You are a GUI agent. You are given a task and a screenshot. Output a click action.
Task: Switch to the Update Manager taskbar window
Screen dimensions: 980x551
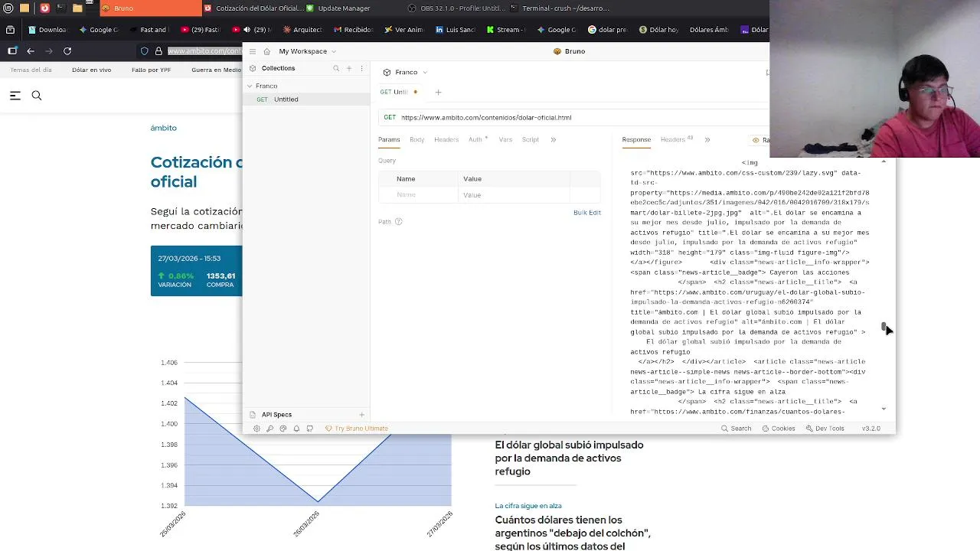(x=338, y=8)
